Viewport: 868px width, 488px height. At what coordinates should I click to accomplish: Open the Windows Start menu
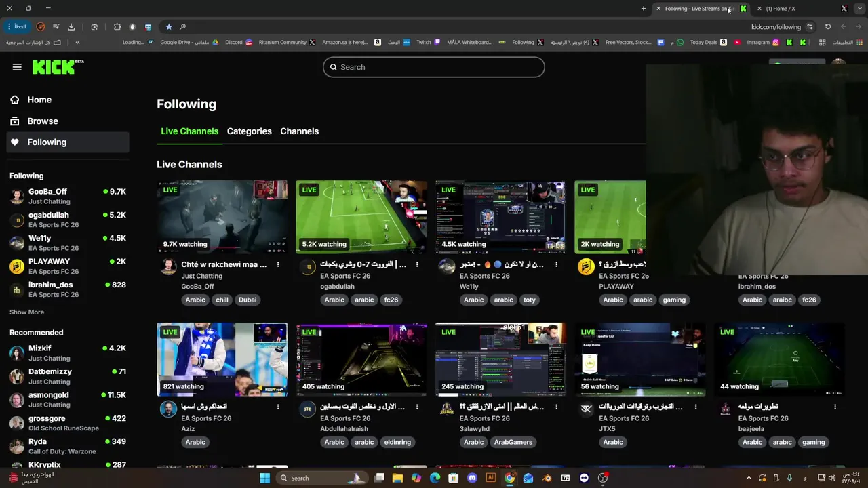(x=265, y=478)
